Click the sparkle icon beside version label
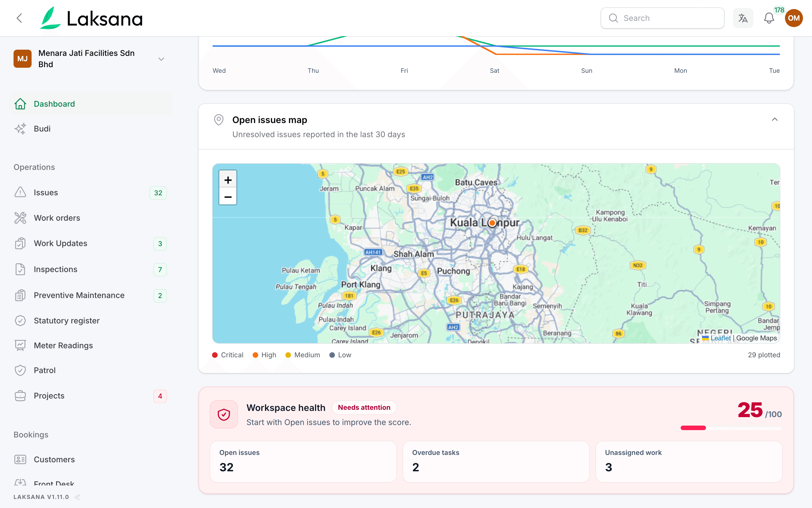The image size is (812, 508). (78, 497)
